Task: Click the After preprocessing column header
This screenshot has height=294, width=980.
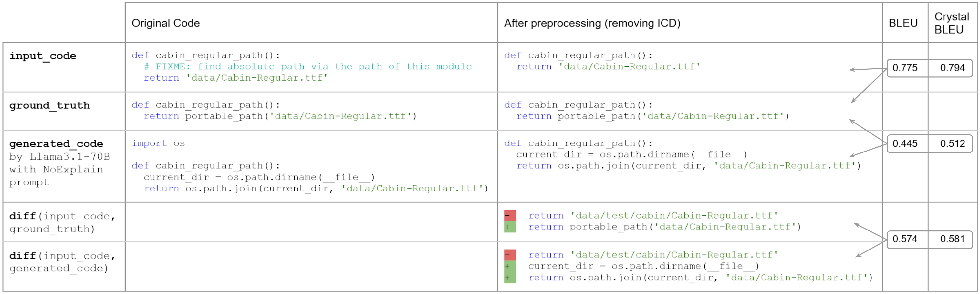Action: coord(591,23)
